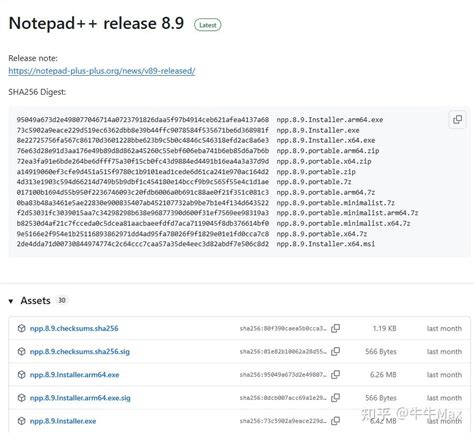The image size is (474, 433).
Task: Download npp.8.9.checksums.sha256 from Assets
Action: (x=74, y=328)
